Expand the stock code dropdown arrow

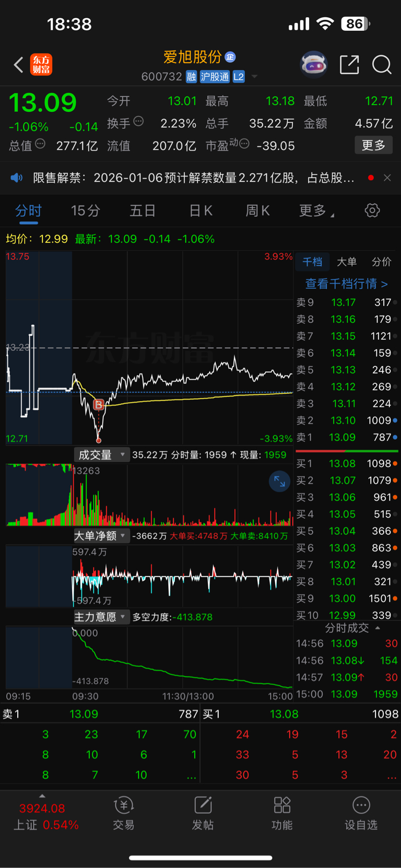click(x=255, y=77)
